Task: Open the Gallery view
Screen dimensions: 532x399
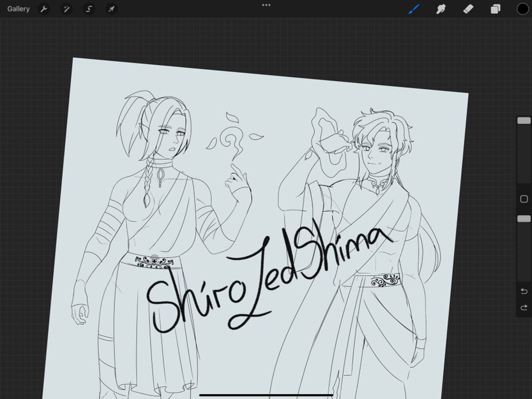Action: [x=18, y=9]
